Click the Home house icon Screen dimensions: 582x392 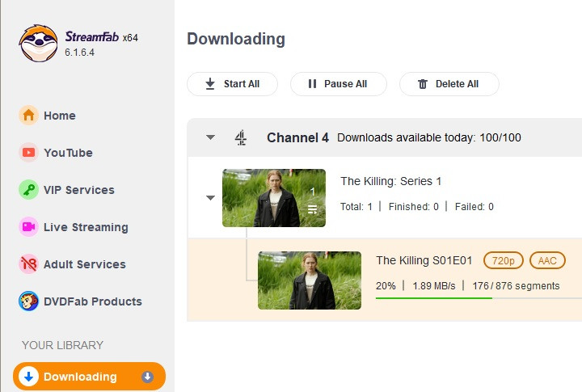pyautogui.click(x=28, y=116)
